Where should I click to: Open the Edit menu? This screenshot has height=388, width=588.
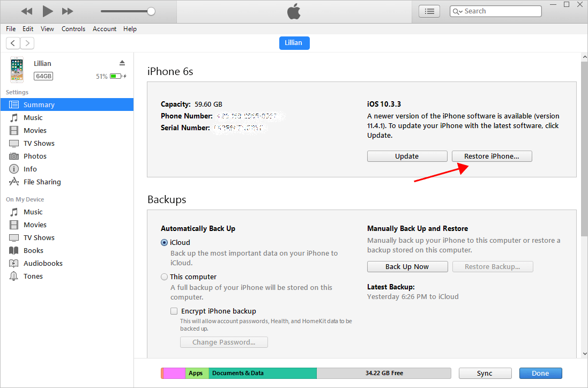coord(28,29)
